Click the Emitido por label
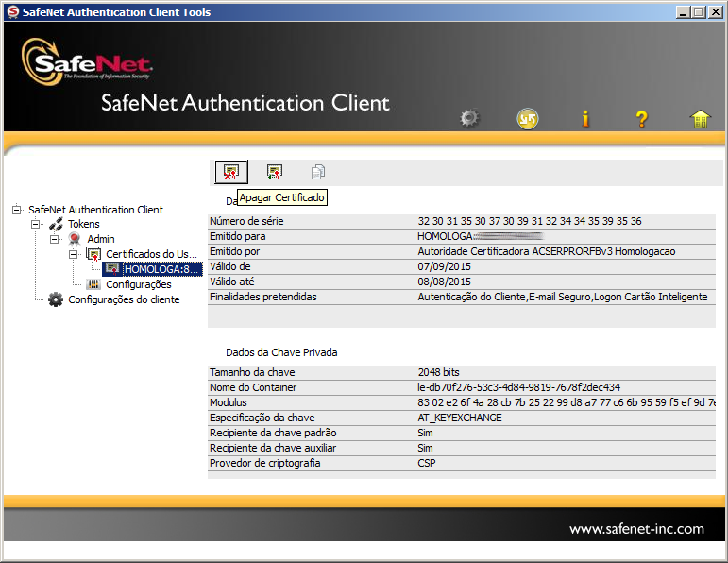 pyautogui.click(x=234, y=251)
